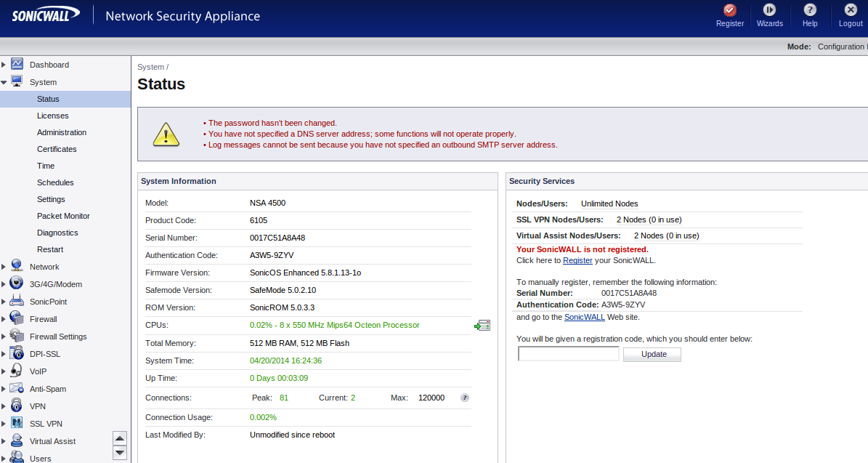Click the Firewall Settings gear icon
Screen dimensions: 868x463
point(17,336)
